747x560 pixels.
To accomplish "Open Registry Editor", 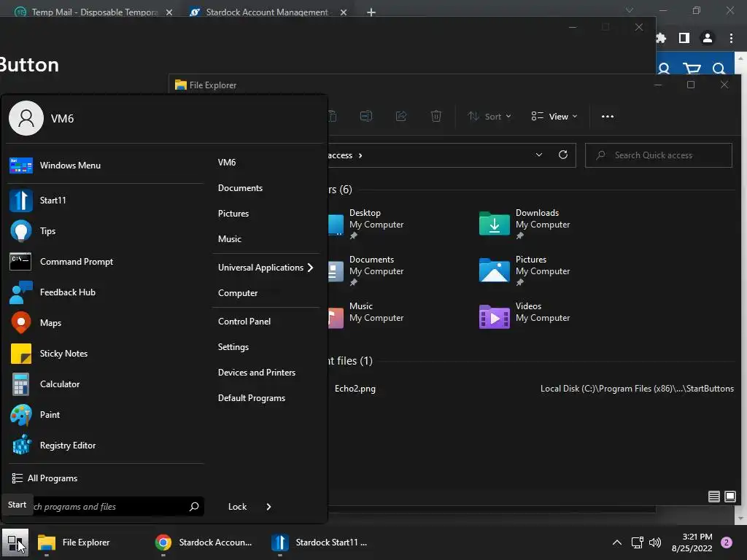I will tap(105, 446).
